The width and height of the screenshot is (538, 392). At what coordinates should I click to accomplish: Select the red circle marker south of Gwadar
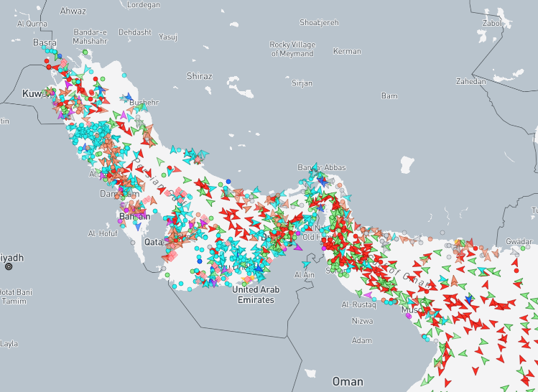click(x=516, y=271)
